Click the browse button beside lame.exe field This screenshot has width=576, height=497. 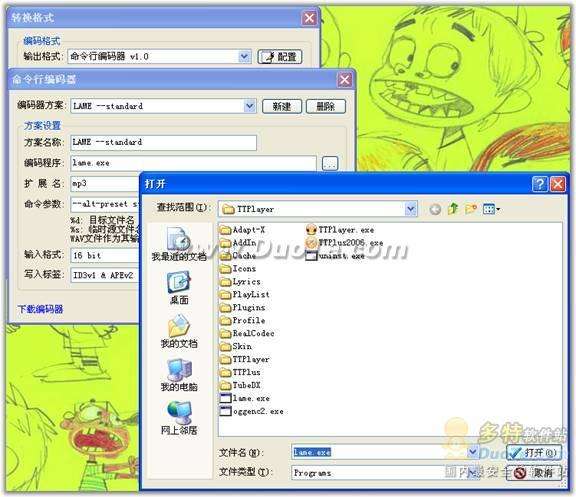point(330,163)
